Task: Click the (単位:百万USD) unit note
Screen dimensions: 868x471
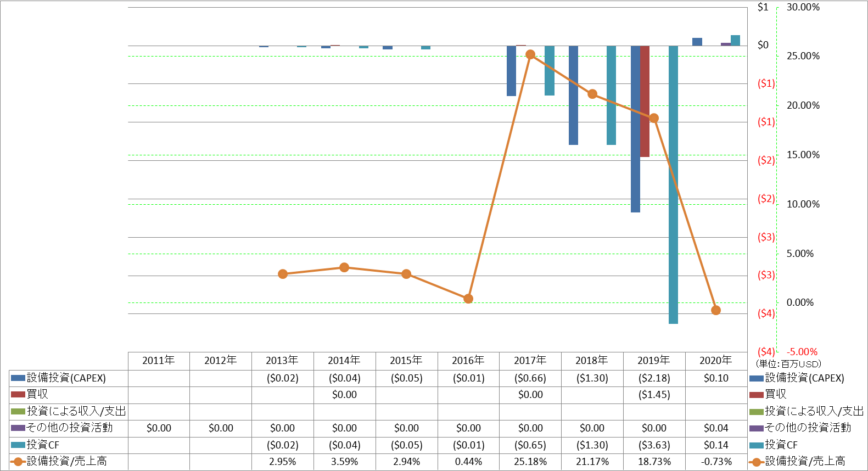Action: tap(788, 364)
